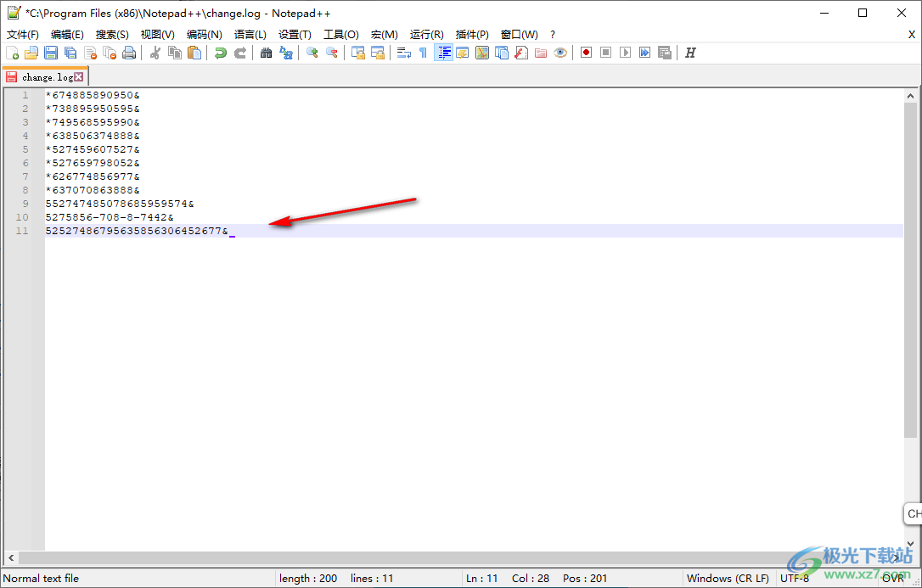Click the vertical scrollbar up arrow
Viewport: 922px width, 588px height.
(x=911, y=96)
